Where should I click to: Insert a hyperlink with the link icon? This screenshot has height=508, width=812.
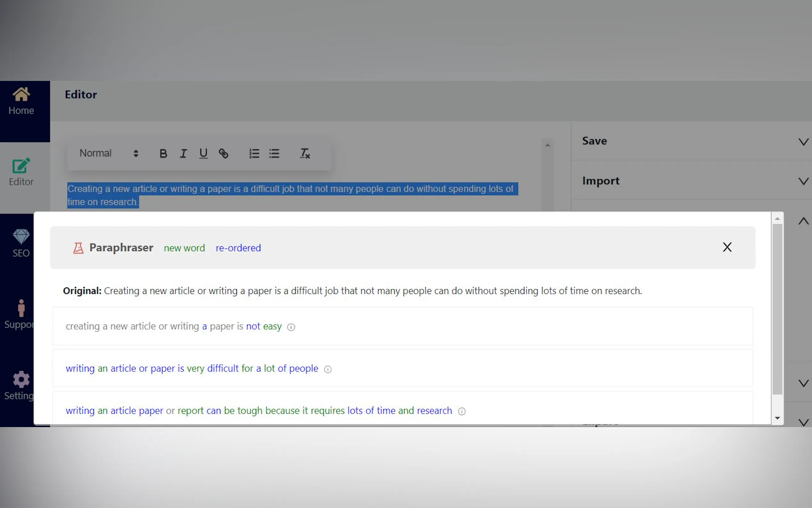coord(223,154)
